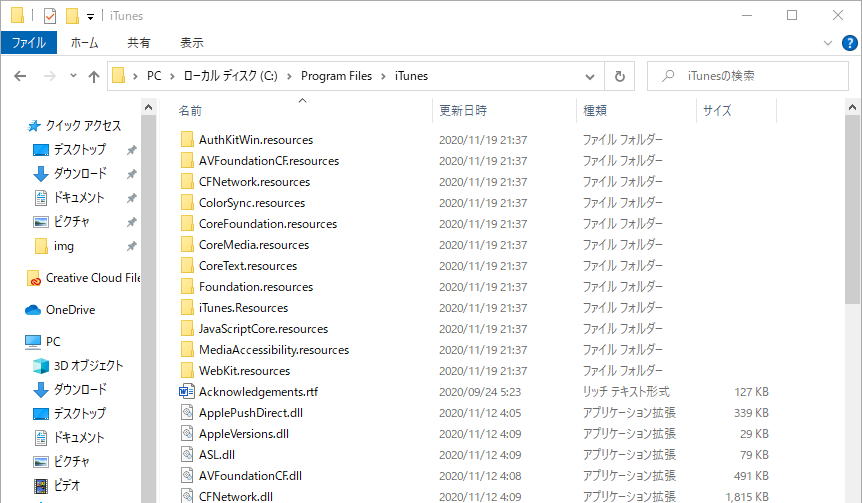Select the CoreMedia.resources folder icon
The height and width of the screenshot is (503, 862).
click(187, 245)
